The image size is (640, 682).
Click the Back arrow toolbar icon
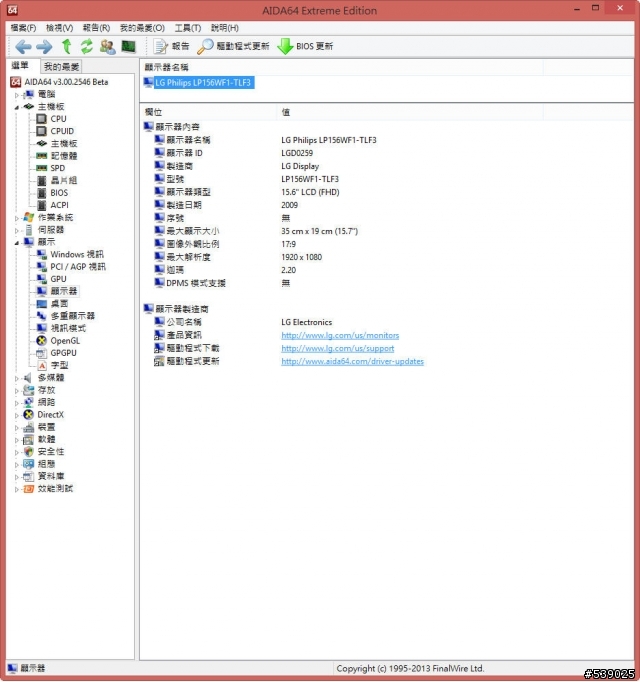tap(23, 47)
